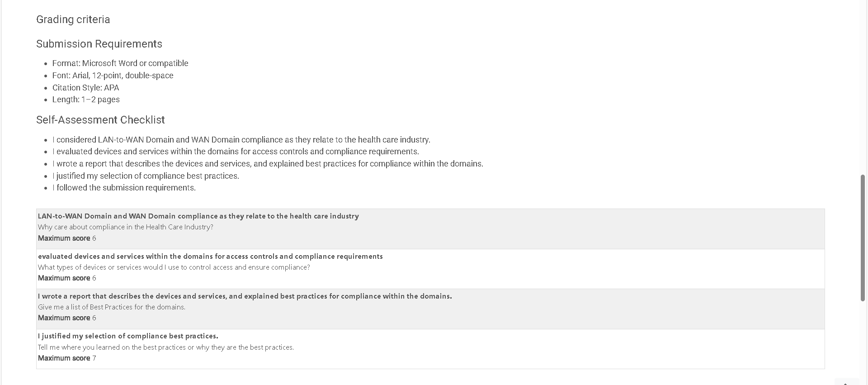Click the Self-Assessment Checklist heading

[x=100, y=120]
